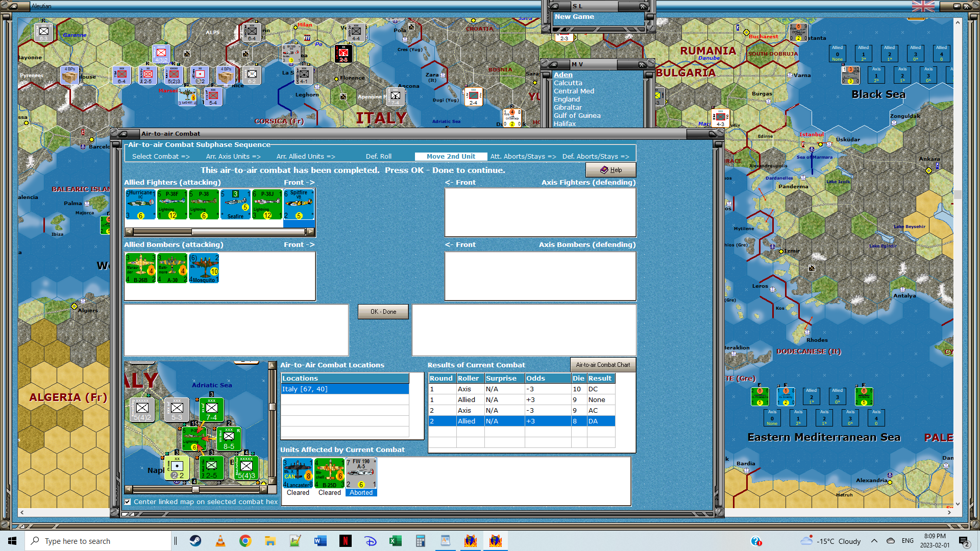Click the 7-4 infantry unit on linked map
The width and height of the screenshot is (980, 551).
[211, 410]
